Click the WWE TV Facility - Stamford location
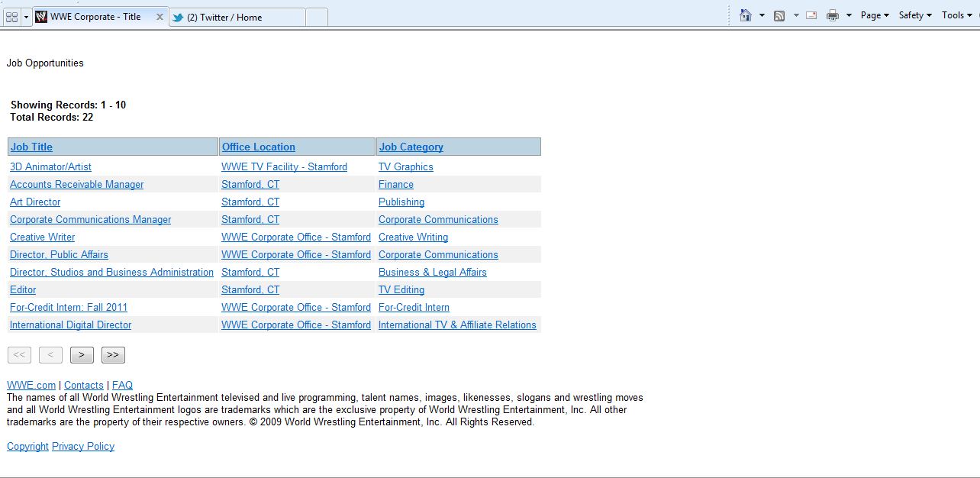Viewport: 980px width, 478px height. pos(284,167)
